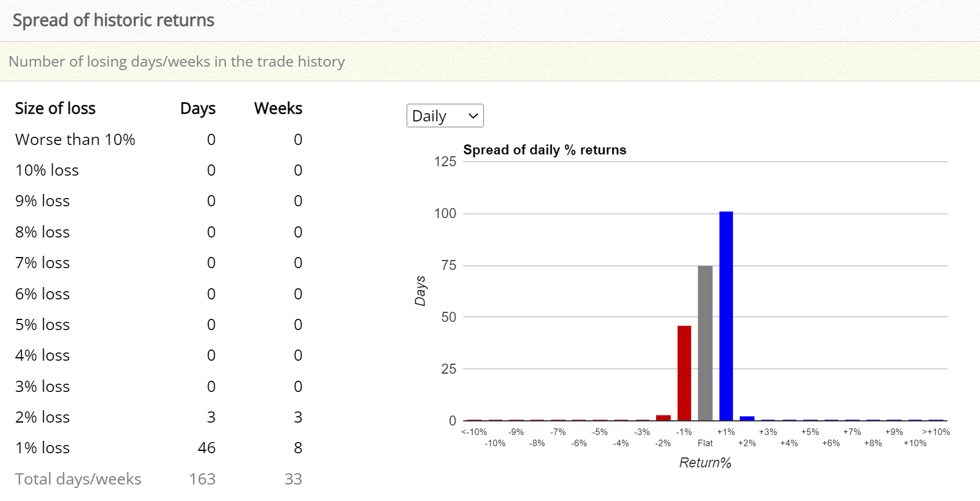Open the Daily period dropdown
This screenshot has height=501, width=980.
point(445,116)
